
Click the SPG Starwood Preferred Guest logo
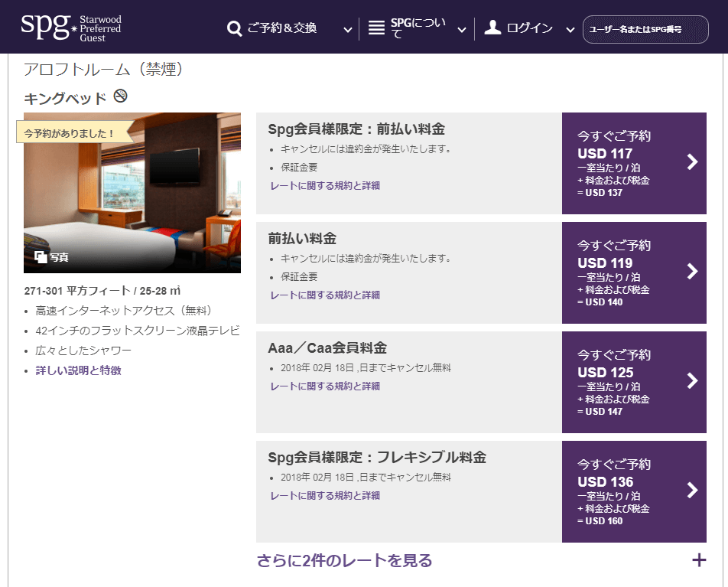[70, 28]
